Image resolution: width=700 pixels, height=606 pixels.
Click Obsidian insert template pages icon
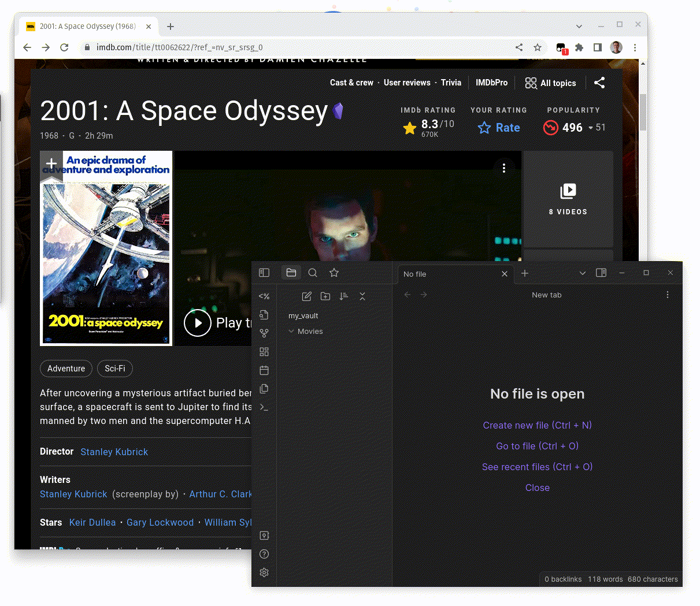(x=264, y=389)
